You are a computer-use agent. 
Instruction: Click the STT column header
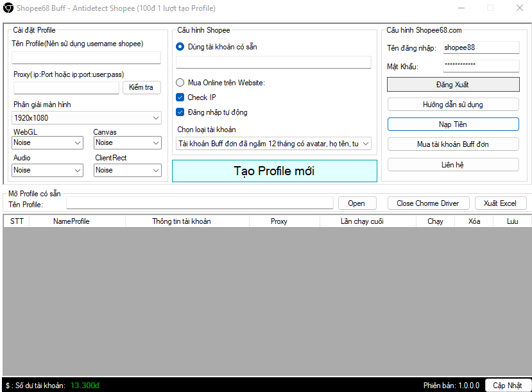[17, 221]
